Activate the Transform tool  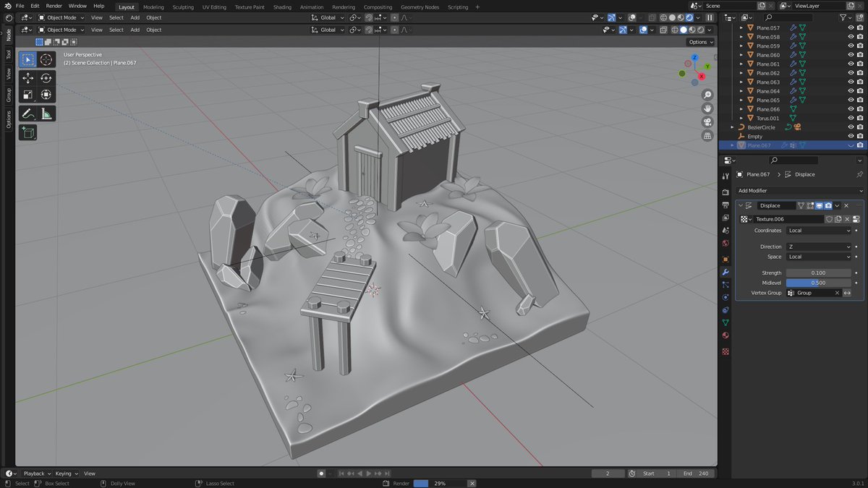[x=46, y=95]
